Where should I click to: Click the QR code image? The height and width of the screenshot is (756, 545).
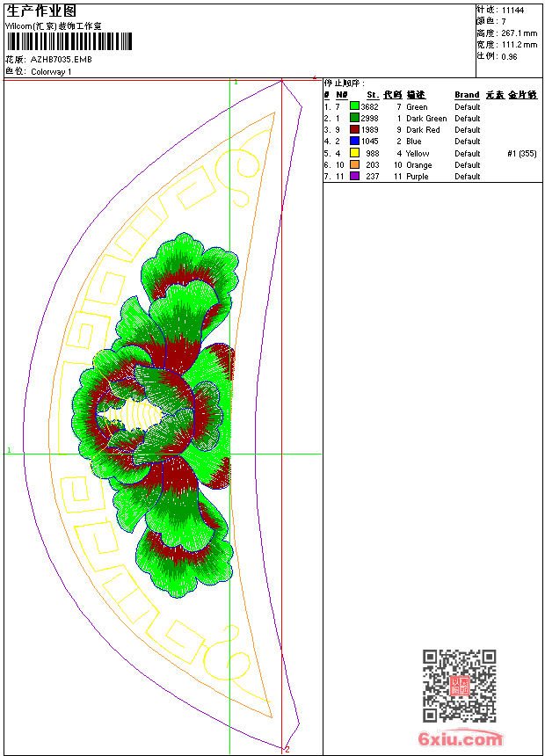[x=459, y=686]
